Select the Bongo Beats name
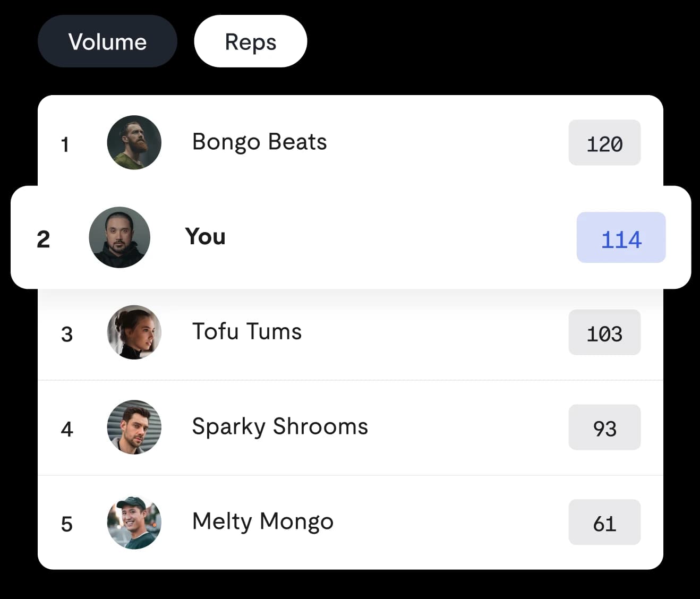The image size is (700, 599). 259,142
